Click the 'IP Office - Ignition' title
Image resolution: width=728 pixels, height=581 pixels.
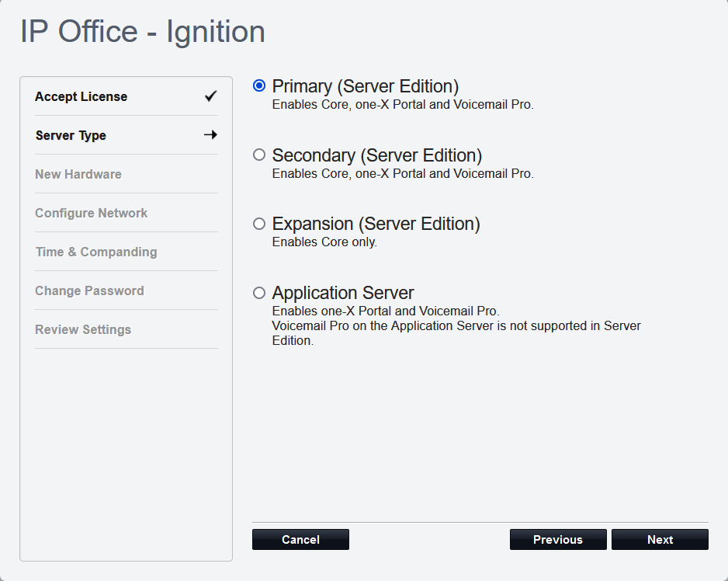click(143, 32)
